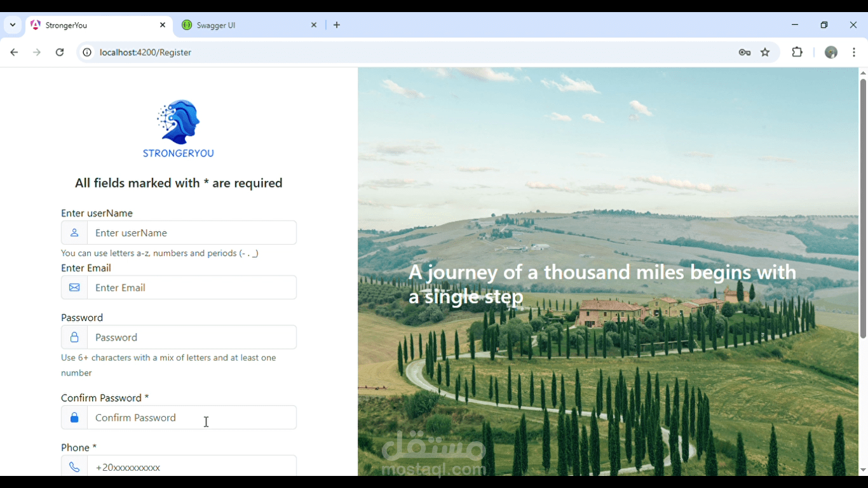This screenshot has width=868, height=488.
Task: Click into the Enter userName input
Action: 192,233
